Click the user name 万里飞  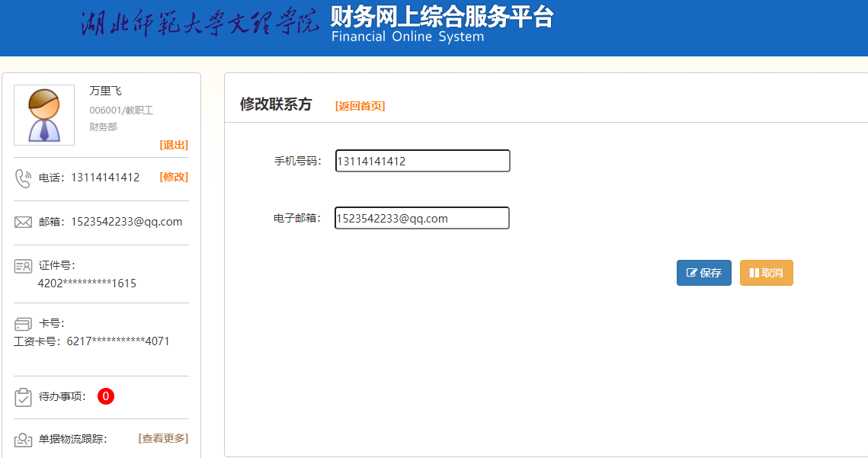(x=105, y=91)
